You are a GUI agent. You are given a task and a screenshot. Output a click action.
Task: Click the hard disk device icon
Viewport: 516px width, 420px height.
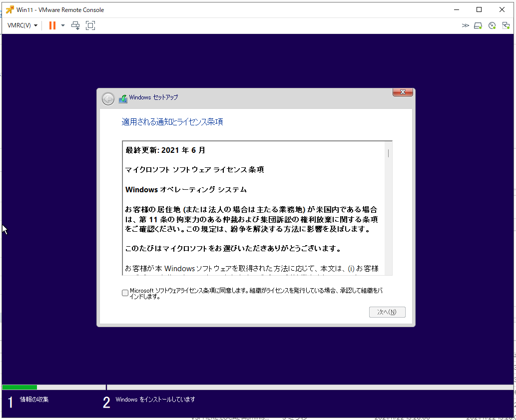coord(478,25)
